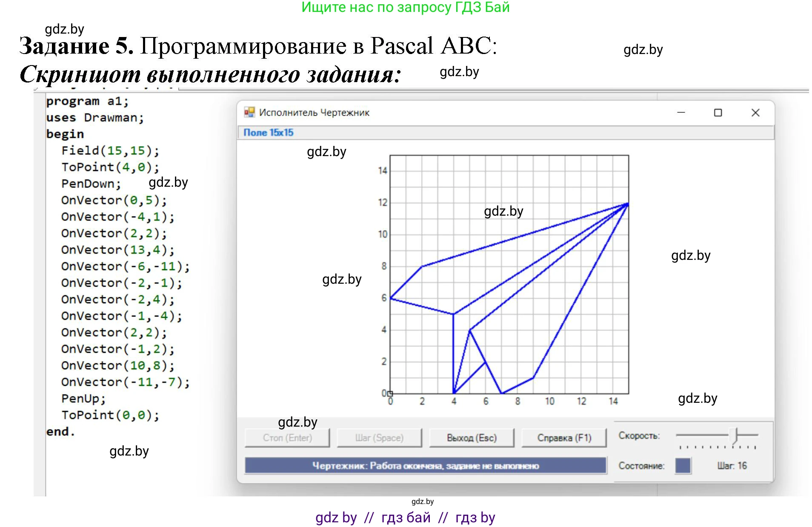
Task: Click the 'Поле 15x15' field label
Action: (268, 133)
